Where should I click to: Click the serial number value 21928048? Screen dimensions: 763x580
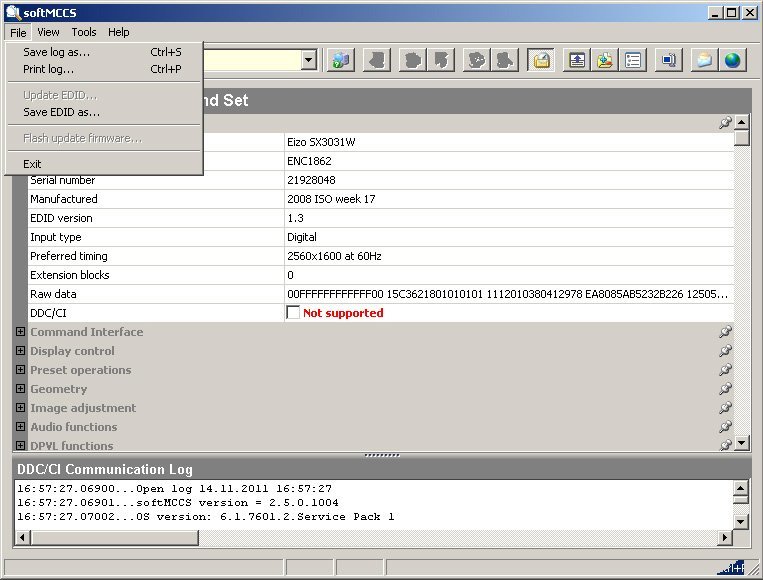(x=311, y=180)
